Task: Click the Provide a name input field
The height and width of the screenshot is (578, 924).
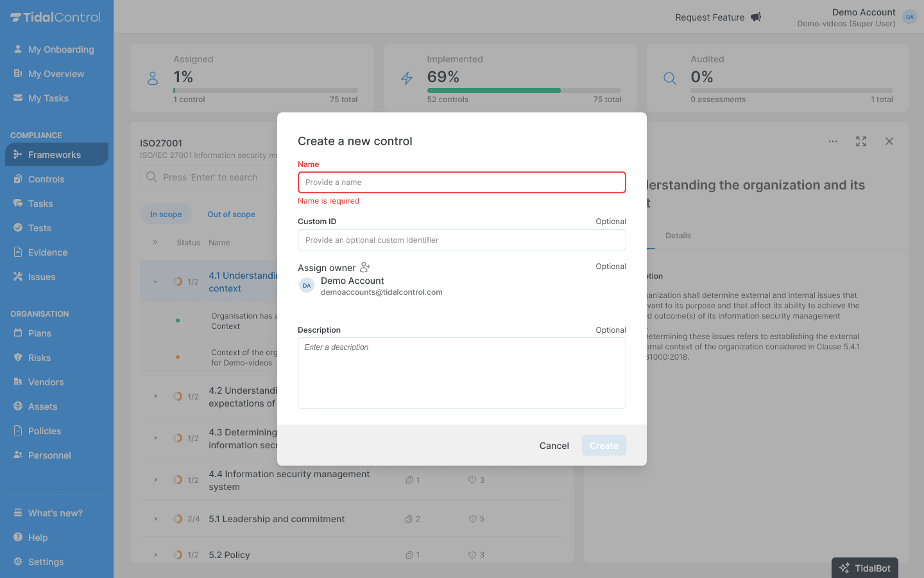Action: (461, 182)
